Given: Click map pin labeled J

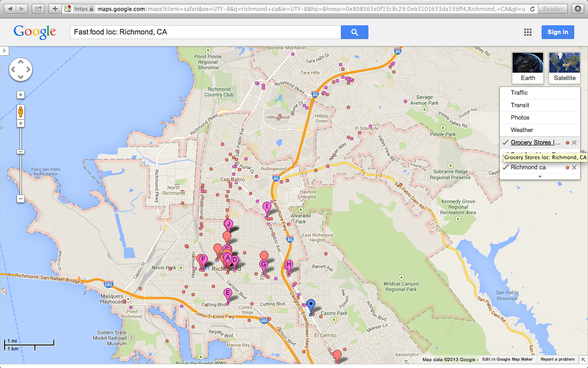Looking at the screenshot, I should point(228,225).
